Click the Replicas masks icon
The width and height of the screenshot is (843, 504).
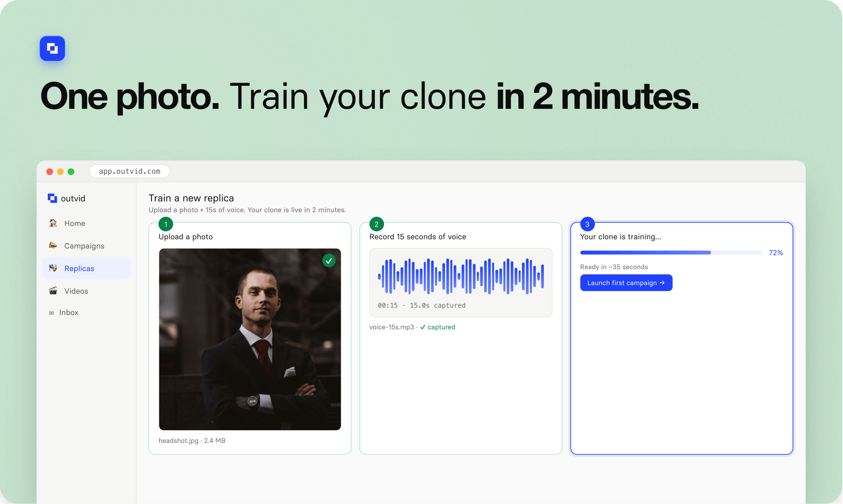tap(53, 268)
